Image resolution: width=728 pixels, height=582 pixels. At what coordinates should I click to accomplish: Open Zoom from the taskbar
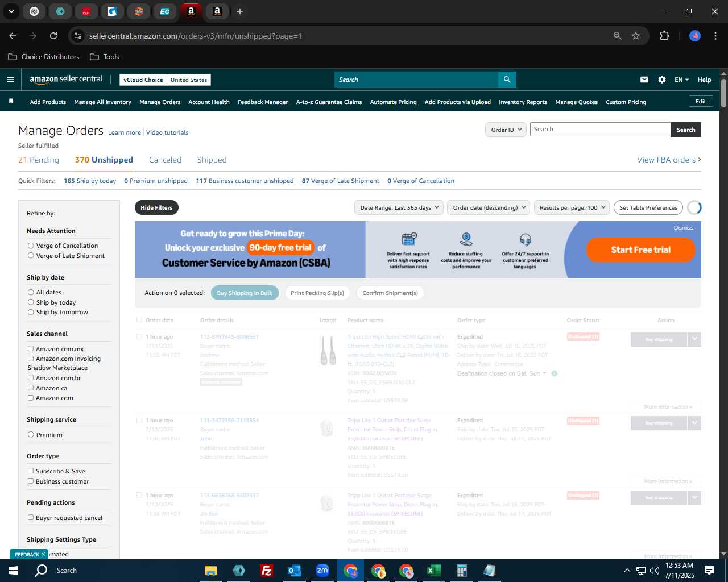click(x=322, y=571)
